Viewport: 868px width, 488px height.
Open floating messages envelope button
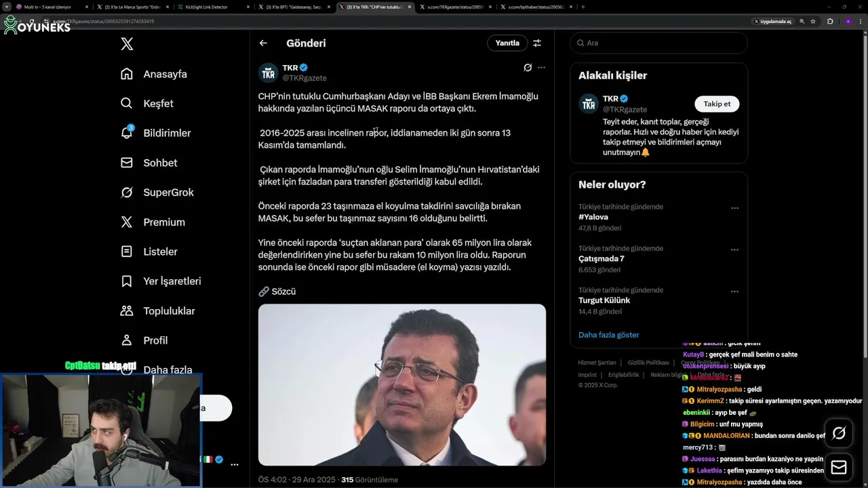tap(839, 468)
